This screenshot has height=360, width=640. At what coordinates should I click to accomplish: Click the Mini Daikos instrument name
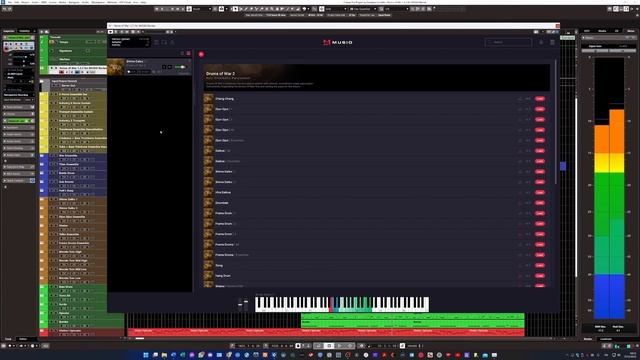223,192
